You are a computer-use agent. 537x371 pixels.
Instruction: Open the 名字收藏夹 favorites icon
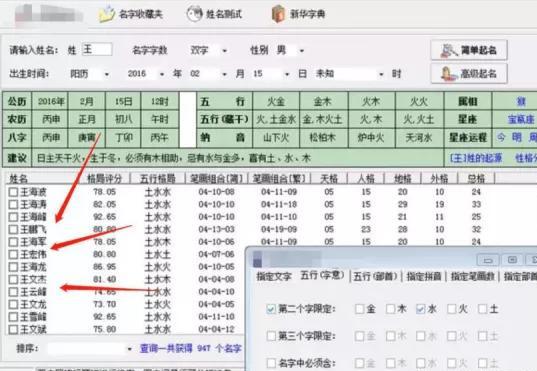(x=107, y=14)
